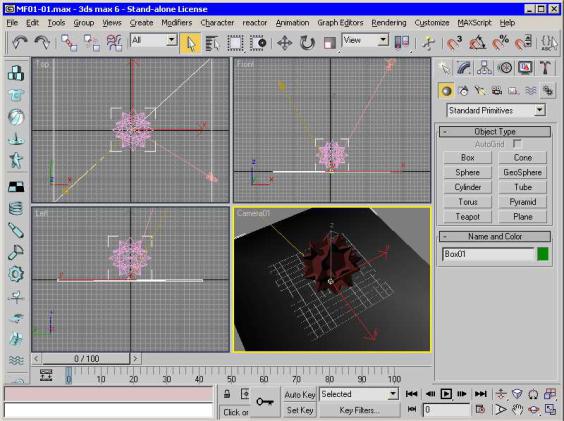This screenshot has height=421, width=564.
Task: Activate the Select and Rotate tool
Action: [307, 44]
